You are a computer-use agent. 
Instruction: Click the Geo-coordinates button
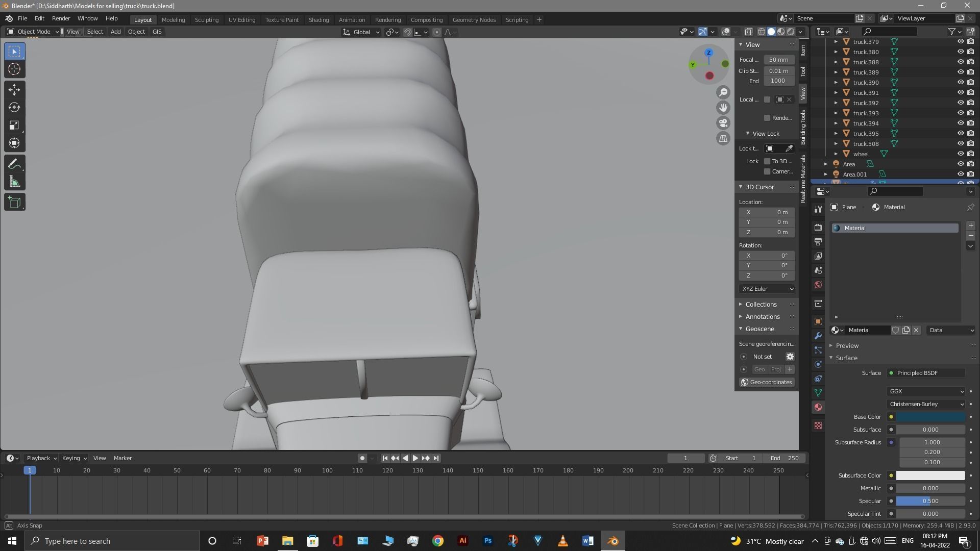click(766, 382)
